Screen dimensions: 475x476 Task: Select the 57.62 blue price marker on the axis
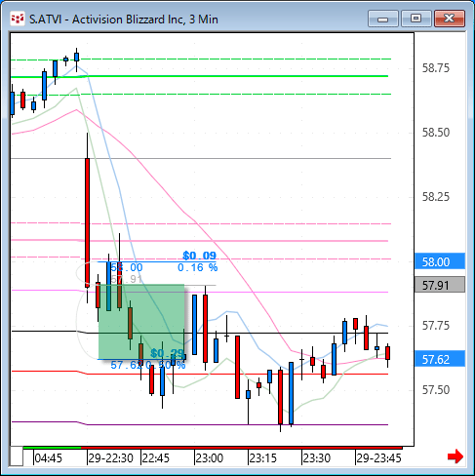pyautogui.click(x=440, y=359)
